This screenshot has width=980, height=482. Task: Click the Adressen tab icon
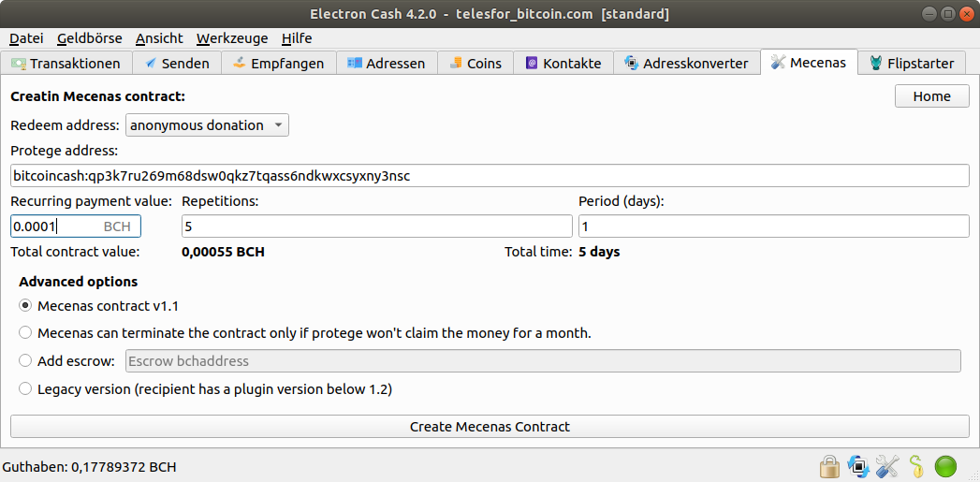pyautogui.click(x=355, y=63)
